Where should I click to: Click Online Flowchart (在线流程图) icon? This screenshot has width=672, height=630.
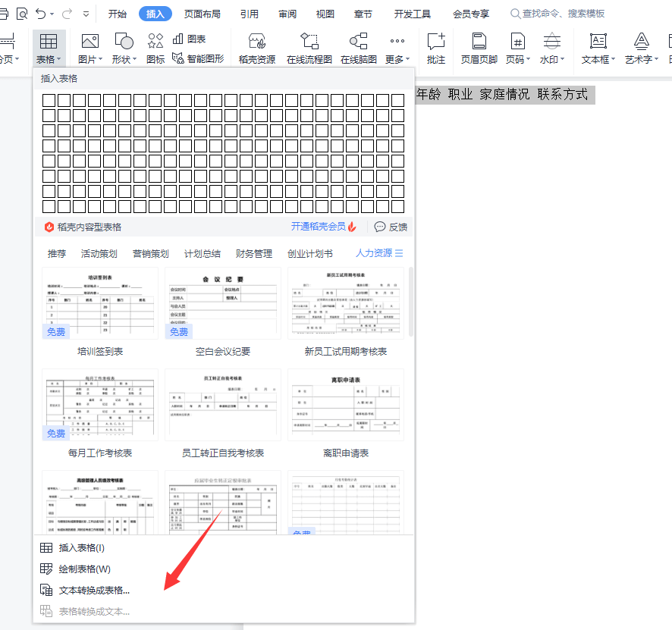point(309,41)
